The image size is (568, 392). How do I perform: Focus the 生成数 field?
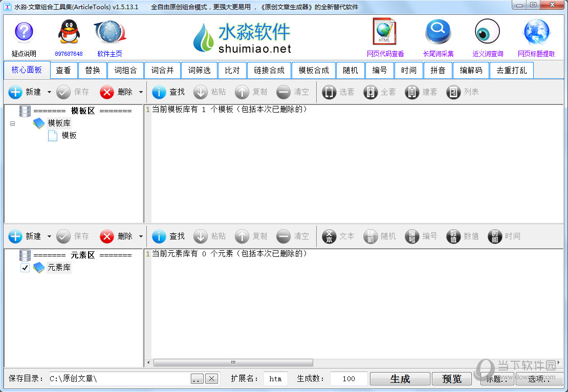coord(348,379)
